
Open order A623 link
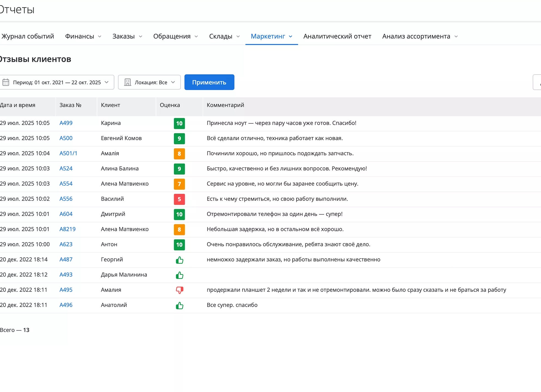[x=66, y=244]
